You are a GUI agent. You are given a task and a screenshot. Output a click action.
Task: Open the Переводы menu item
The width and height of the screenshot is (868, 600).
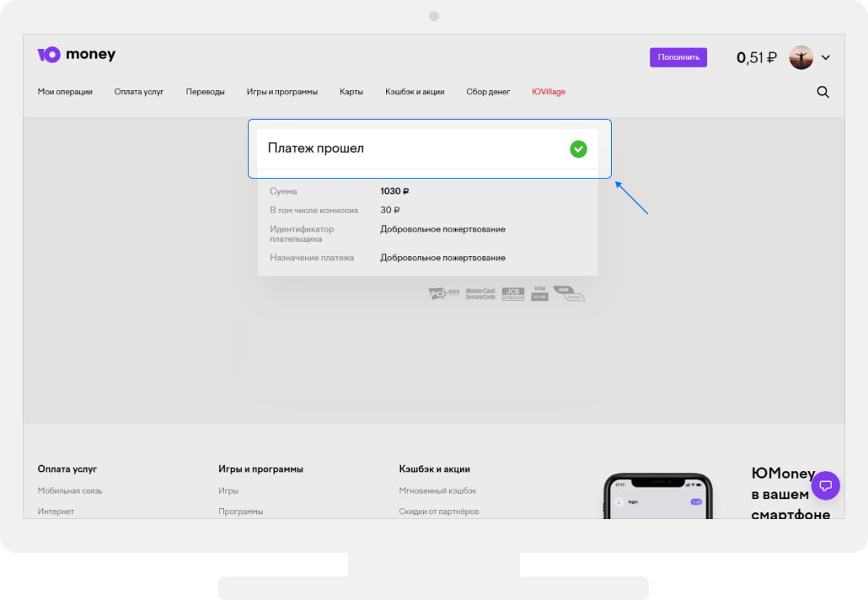click(205, 92)
